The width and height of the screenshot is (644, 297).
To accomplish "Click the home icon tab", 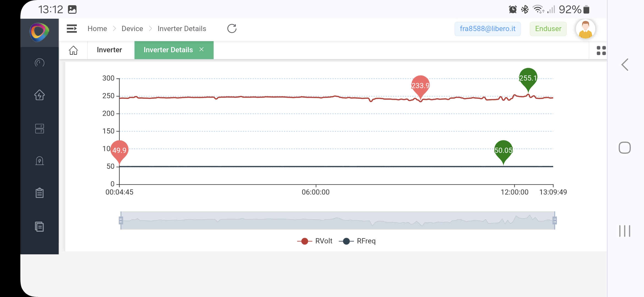I will click(73, 50).
